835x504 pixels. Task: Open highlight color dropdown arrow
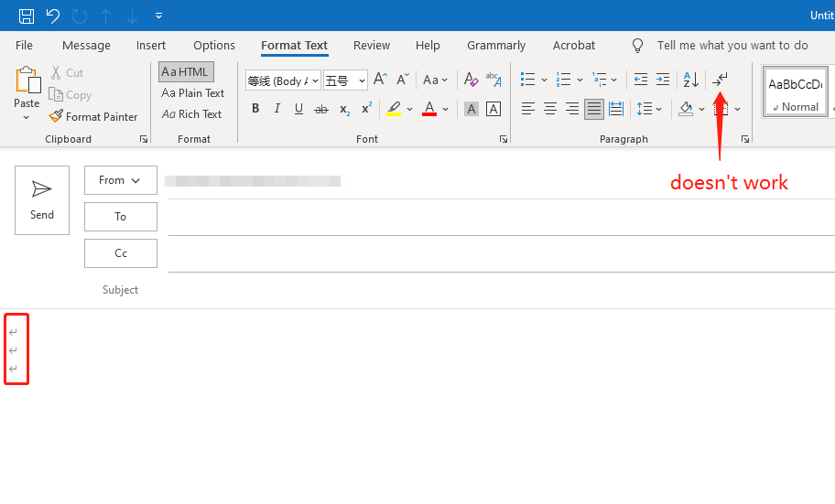click(x=409, y=109)
